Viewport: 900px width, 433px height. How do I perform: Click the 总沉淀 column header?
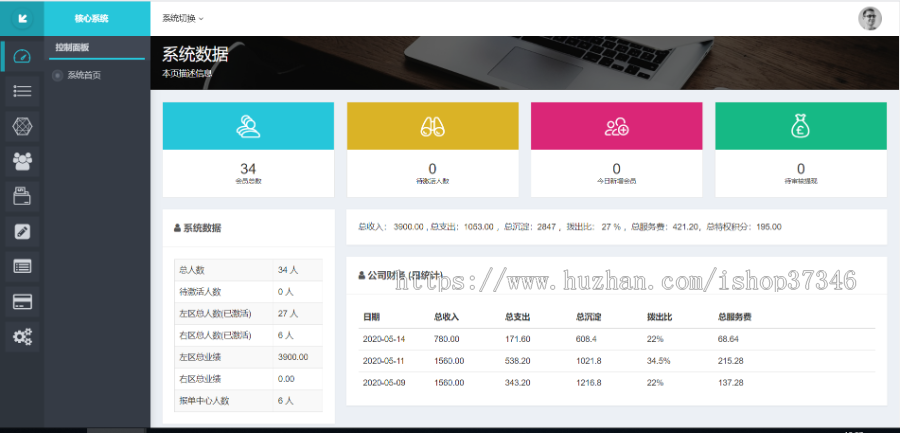pyautogui.click(x=589, y=317)
